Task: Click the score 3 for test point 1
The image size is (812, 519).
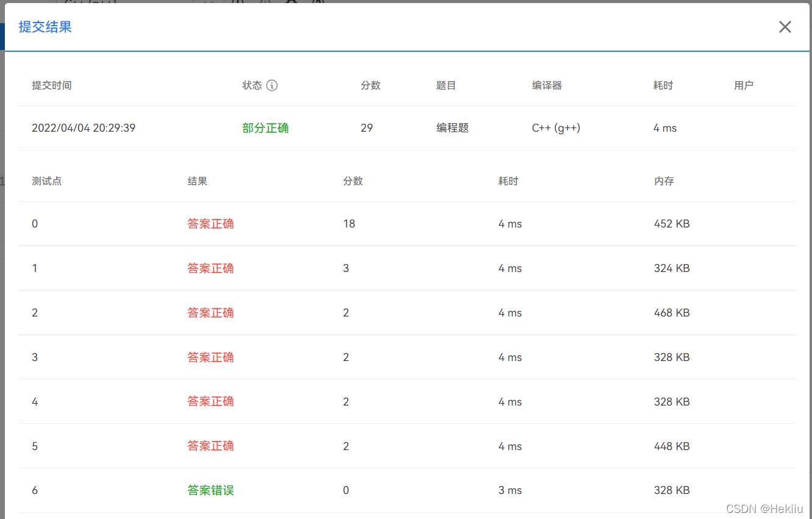Action: tap(346, 268)
